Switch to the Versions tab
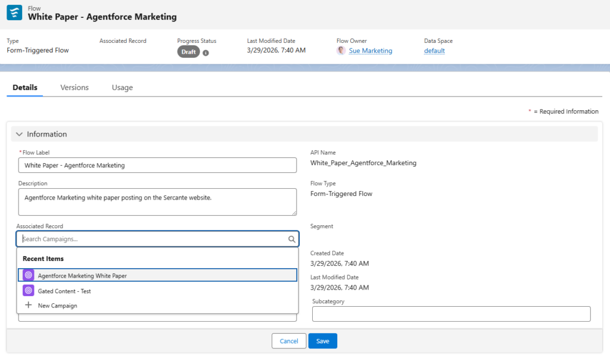The width and height of the screenshot is (610, 364). click(74, 87)
